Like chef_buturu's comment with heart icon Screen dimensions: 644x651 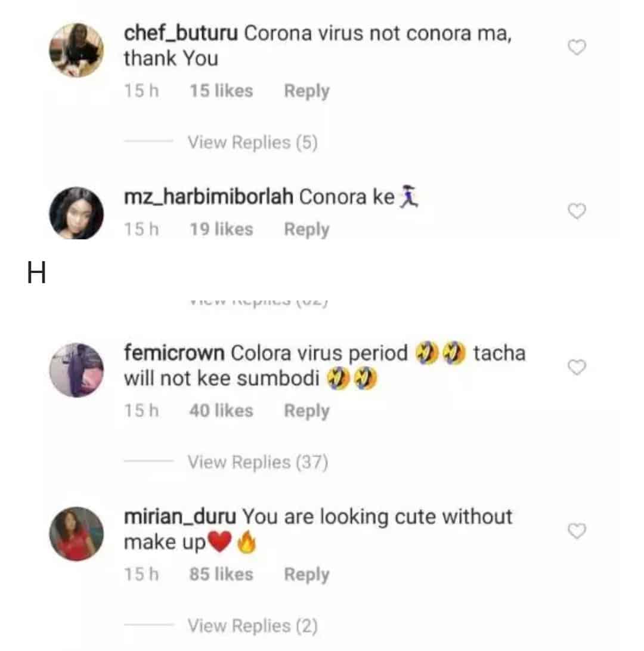(577, 47)
